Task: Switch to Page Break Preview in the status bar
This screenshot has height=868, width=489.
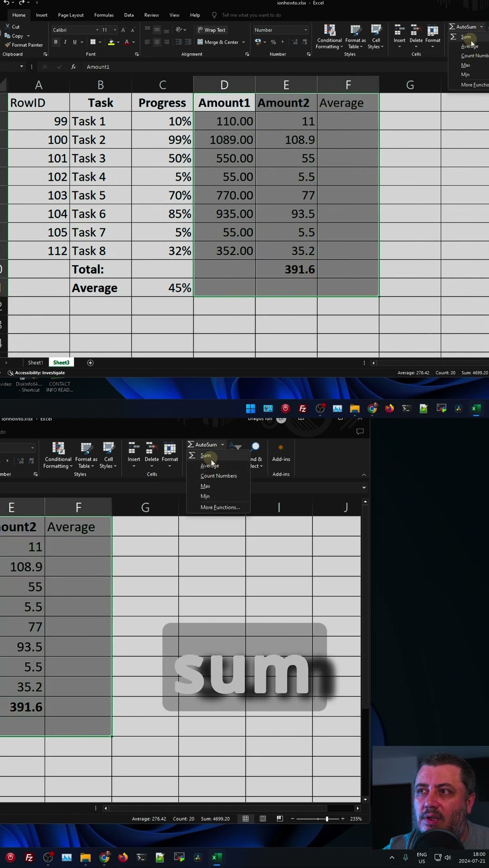Action: coord(280,819)
